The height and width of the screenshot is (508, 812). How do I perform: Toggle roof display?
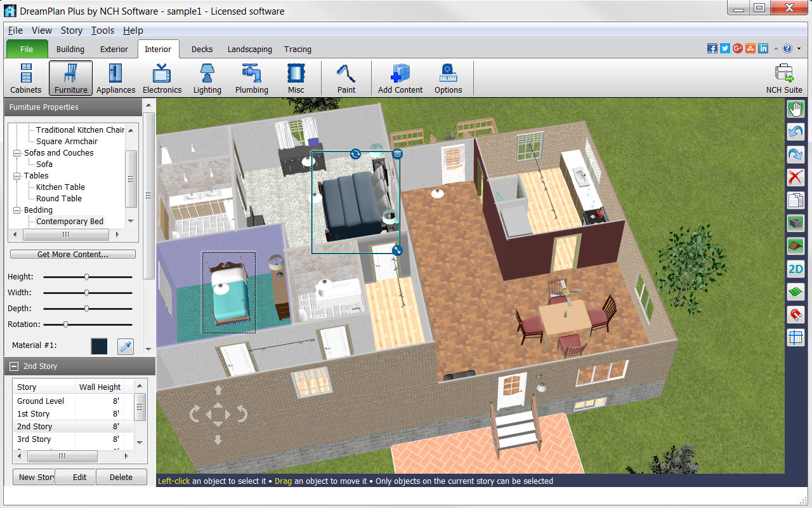pos(796,246)
